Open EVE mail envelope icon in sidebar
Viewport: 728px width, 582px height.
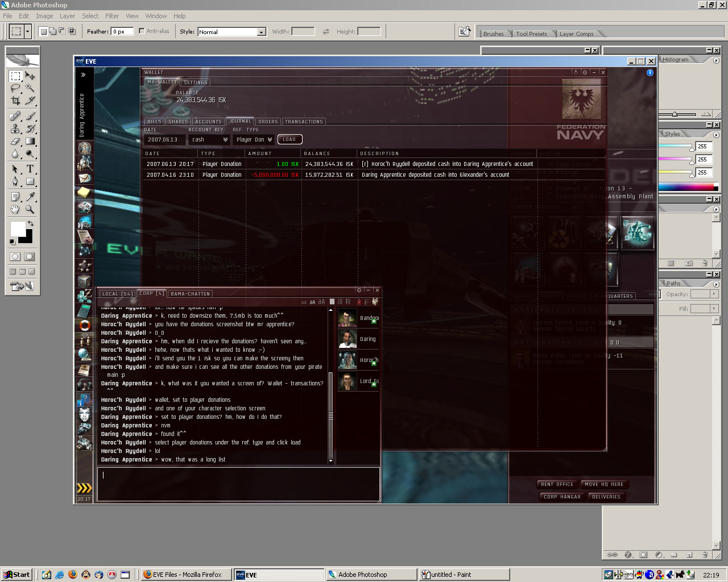pyautogui.click(x=85, y=178)
